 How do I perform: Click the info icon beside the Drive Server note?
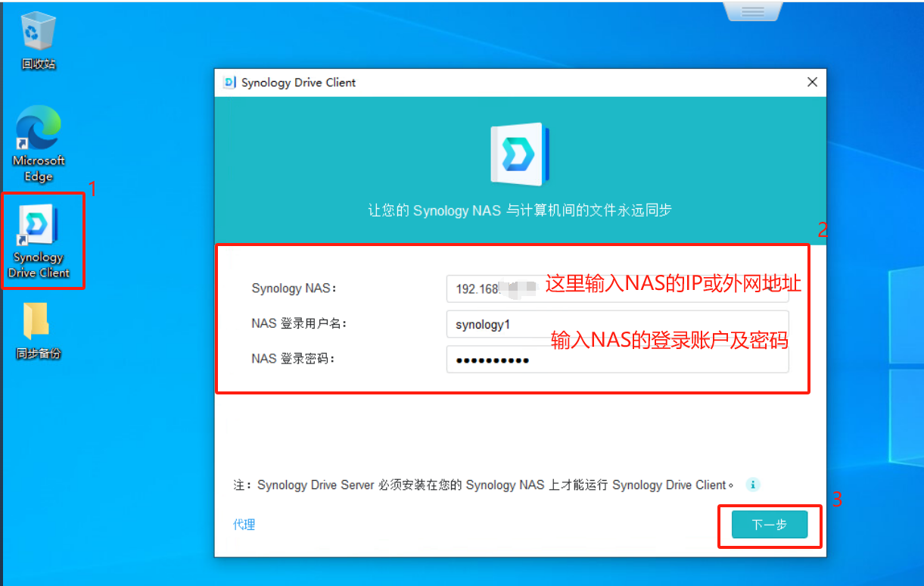752,485
